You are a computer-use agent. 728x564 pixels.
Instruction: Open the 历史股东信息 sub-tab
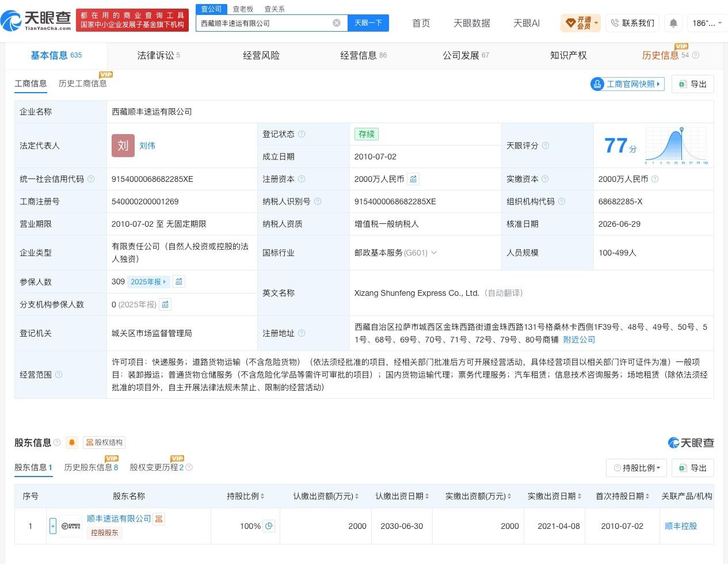point(91,467)
